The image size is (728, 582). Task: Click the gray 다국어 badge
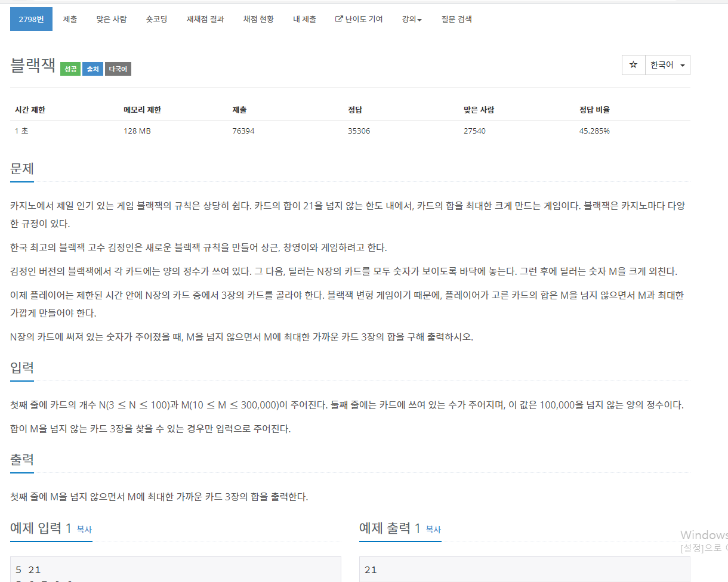[x=118, y=69]
